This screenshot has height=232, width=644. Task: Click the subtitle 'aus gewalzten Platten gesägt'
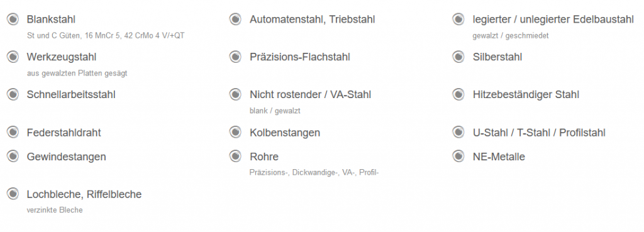click(77, 73)
